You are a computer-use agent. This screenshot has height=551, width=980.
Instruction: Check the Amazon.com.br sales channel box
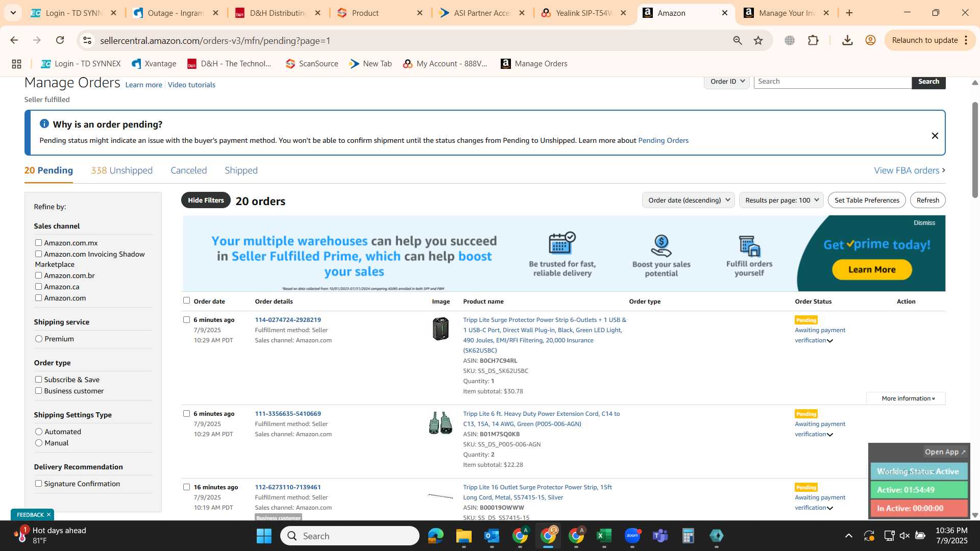[x=38, y=275]
